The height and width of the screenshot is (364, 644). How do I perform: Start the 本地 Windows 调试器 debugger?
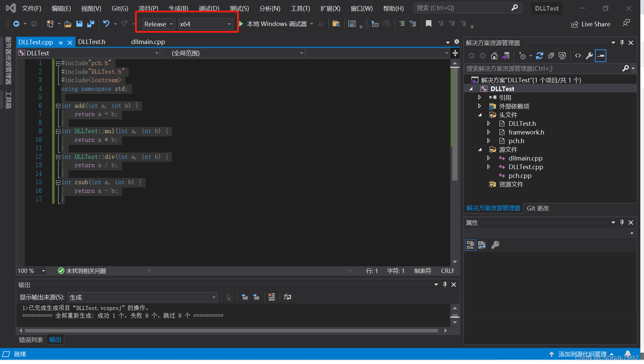click(x=273, y=24)
